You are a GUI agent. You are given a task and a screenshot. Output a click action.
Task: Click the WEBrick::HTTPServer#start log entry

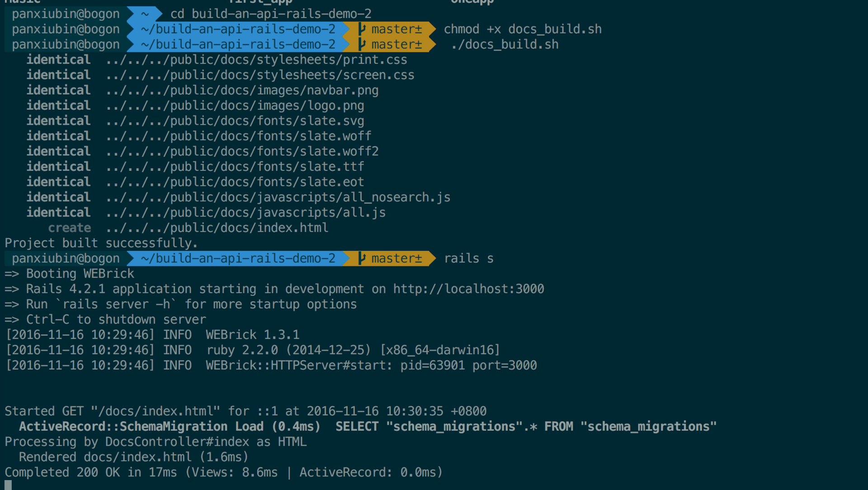coord(271,365)
